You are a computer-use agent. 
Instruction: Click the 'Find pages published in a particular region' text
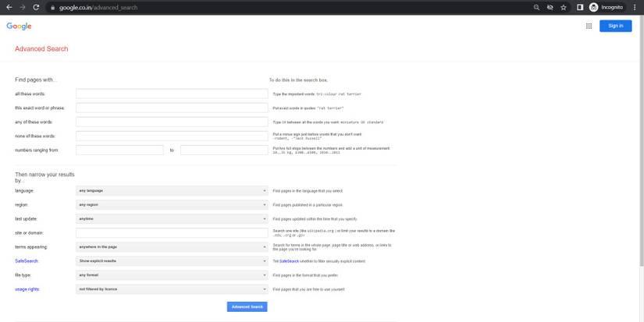pos(308,205)
